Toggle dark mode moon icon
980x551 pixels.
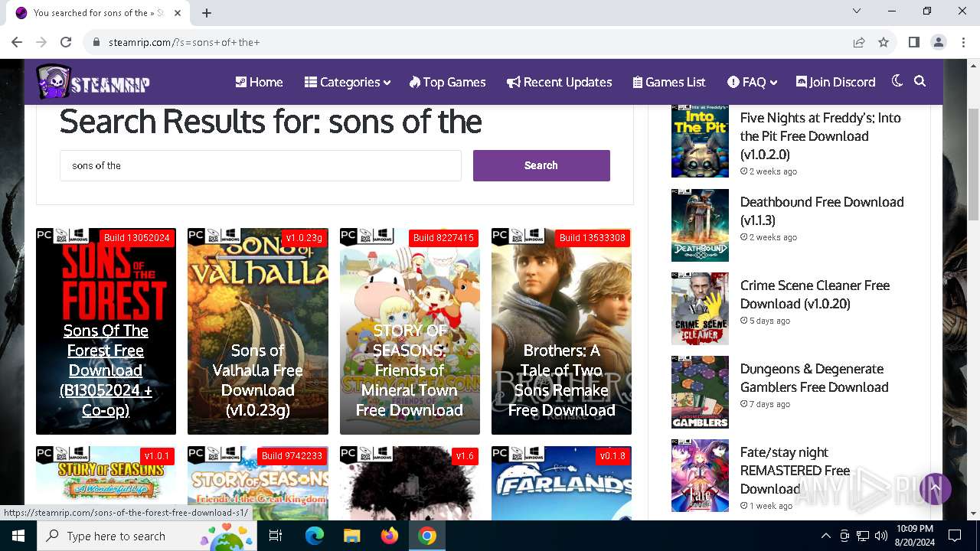[x=897, y=81]
